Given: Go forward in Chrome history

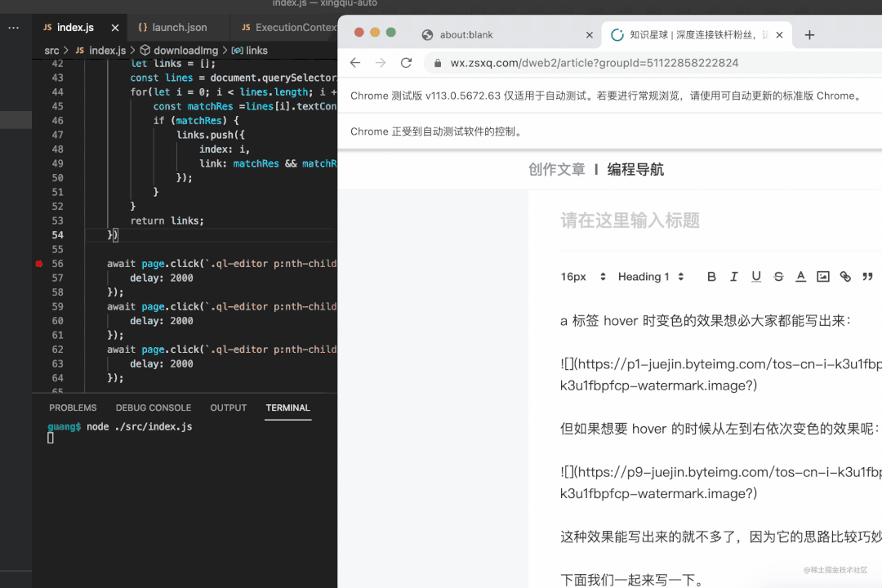Looking at the screenshot, I should pos(381,63).
